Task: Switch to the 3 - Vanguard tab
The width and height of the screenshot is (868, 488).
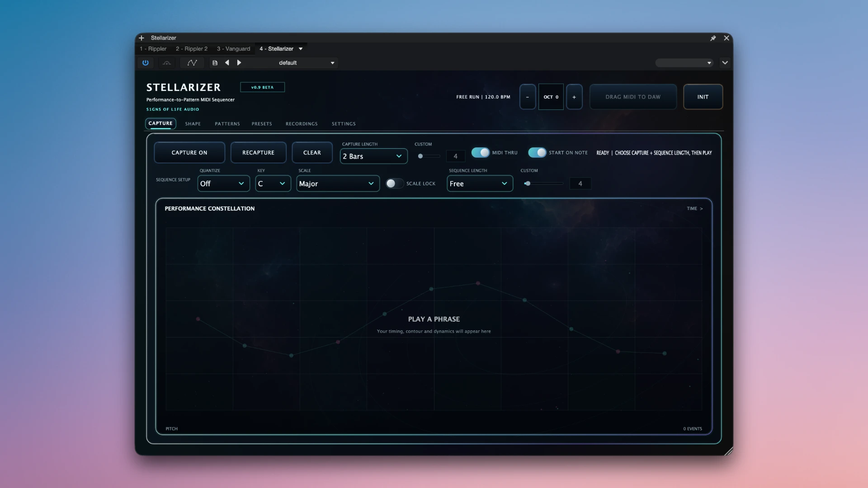Action: pos(233,49)
